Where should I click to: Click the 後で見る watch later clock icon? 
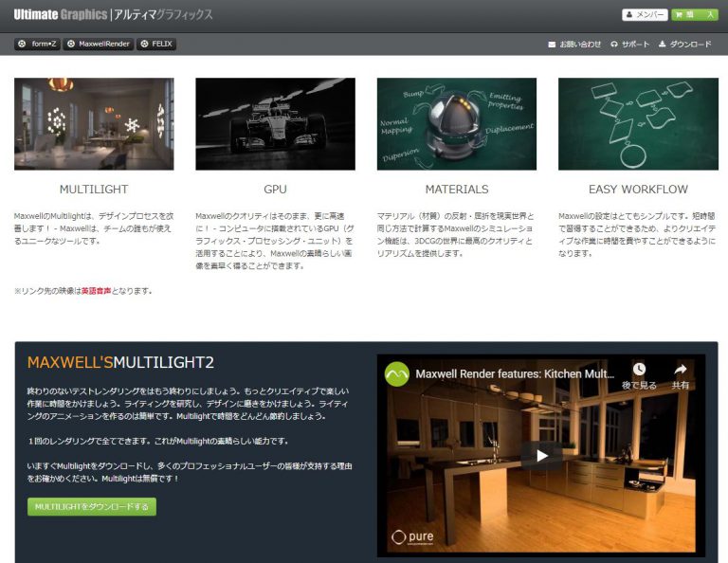pos(639,369)
